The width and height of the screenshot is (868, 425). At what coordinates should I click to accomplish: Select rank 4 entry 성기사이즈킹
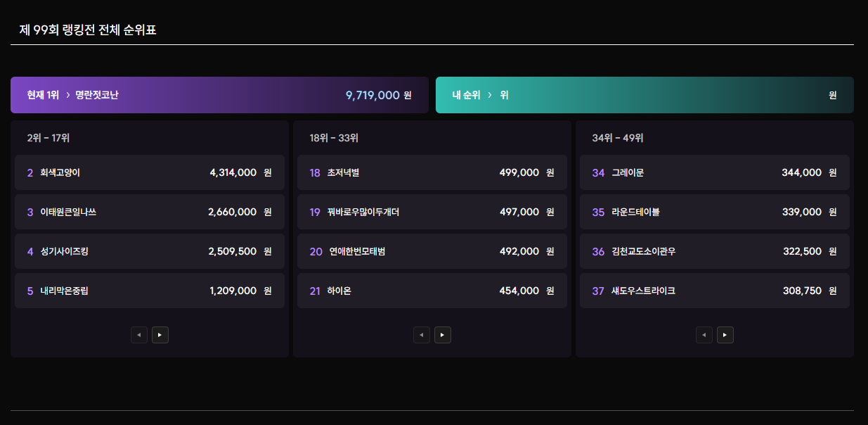149,251
